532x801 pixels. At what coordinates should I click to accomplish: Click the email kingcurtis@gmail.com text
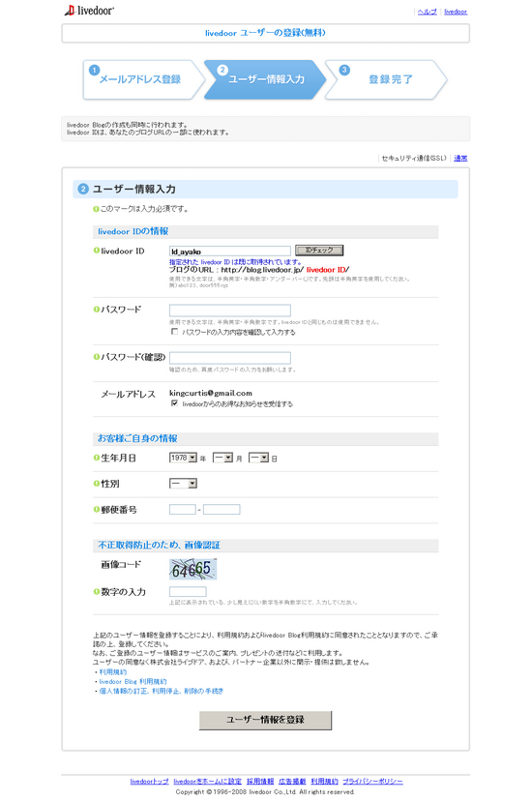pos(211,393)
